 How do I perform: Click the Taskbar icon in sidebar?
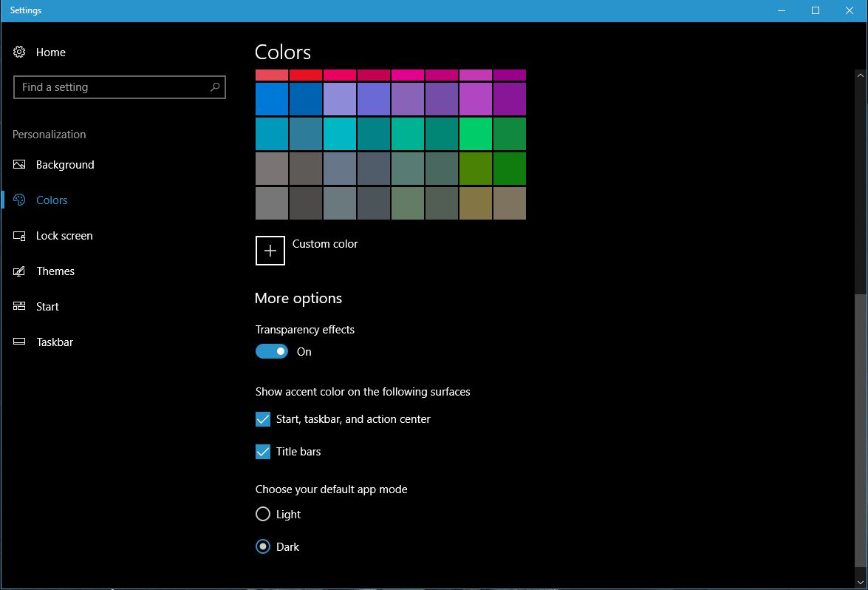pos(20,342)
